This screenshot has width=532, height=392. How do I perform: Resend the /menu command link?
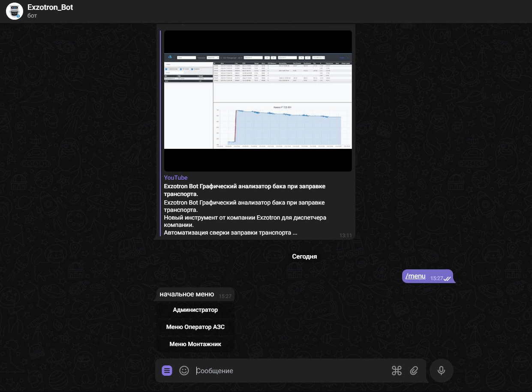tap(415, 276)
